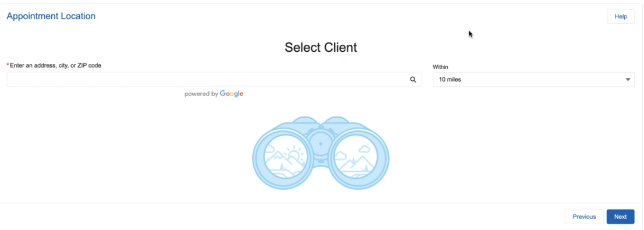The image size is (644, 230).
Task: Focus the address, city, or ZIP field
Action: click(x=214, y=79)
